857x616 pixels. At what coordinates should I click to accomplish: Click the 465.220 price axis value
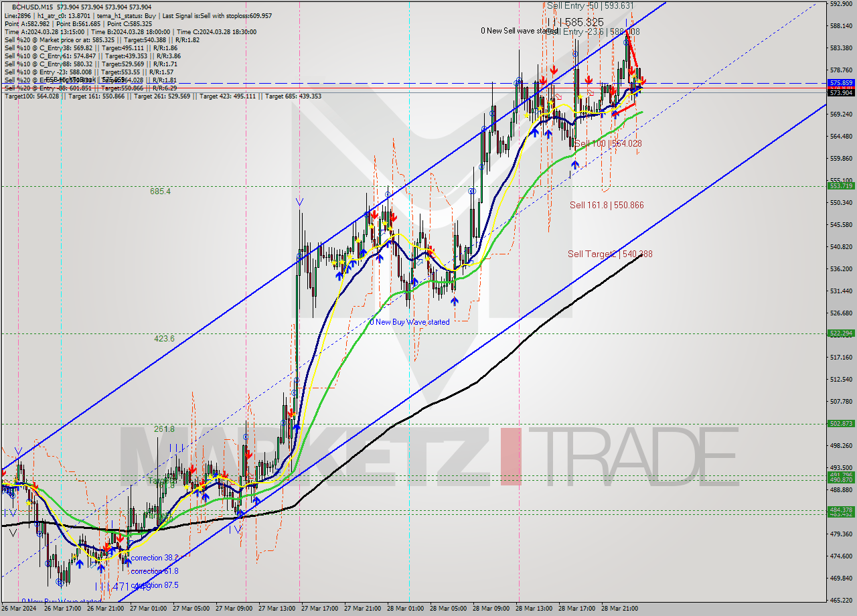(841, 600)
